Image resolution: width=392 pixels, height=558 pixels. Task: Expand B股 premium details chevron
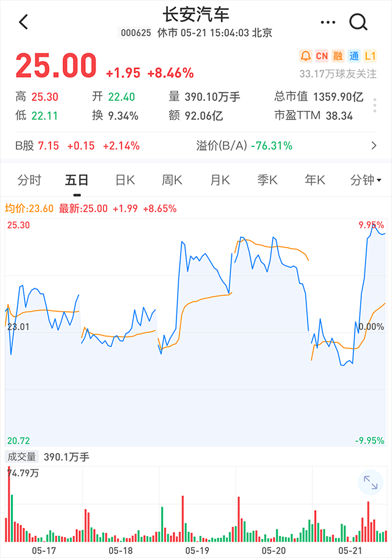tap(374, 146)
